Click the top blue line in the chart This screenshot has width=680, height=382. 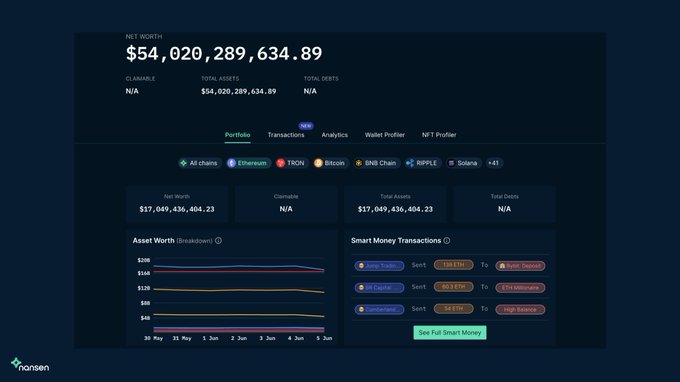239,267
